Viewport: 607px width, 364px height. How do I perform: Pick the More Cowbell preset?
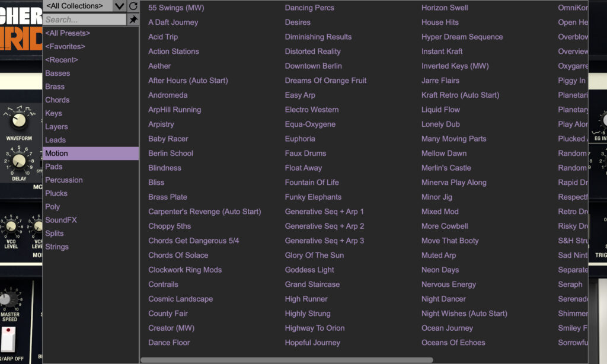[445, 226]
